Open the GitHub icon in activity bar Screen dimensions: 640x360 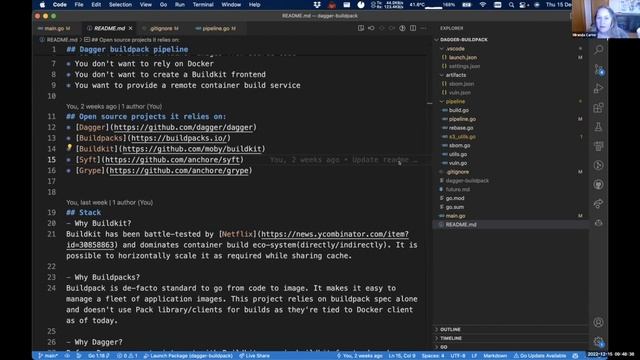pos(598,184)
